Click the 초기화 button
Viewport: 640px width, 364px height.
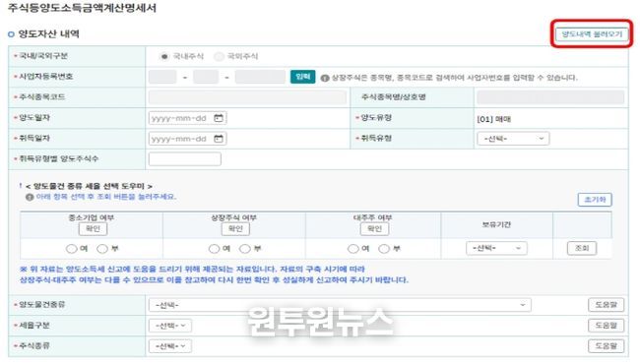point(595,200)
